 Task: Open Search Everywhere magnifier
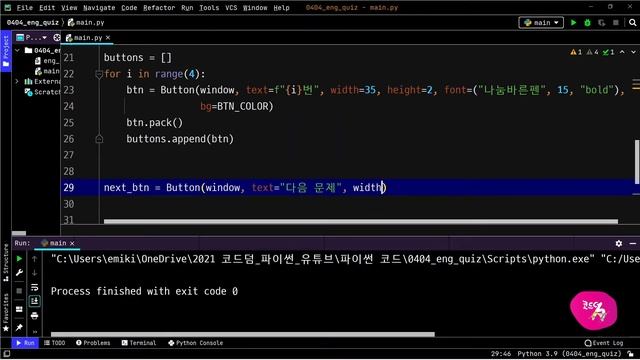pos(632,23)
